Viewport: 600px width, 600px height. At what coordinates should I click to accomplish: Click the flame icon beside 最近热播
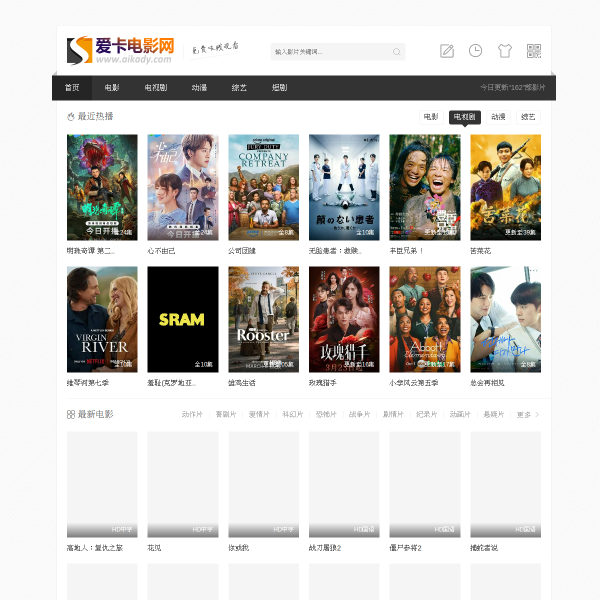click(x=71, y=117)
